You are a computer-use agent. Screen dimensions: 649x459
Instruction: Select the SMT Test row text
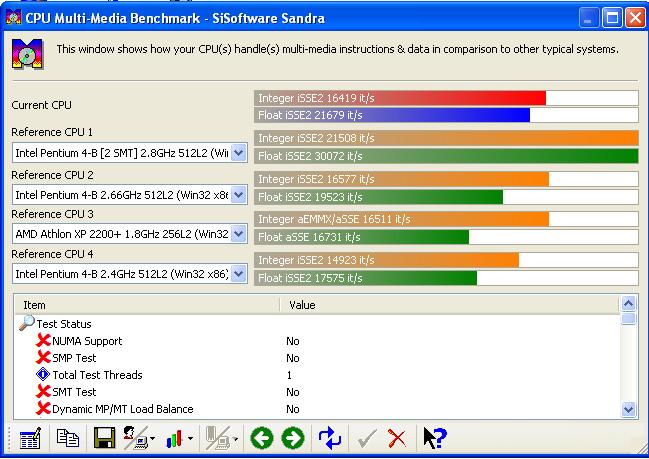click(74, 392)
